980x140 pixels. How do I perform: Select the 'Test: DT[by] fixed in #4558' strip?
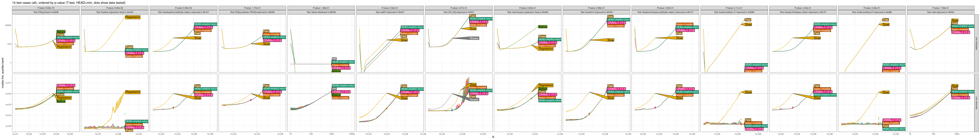coord(46,12)
